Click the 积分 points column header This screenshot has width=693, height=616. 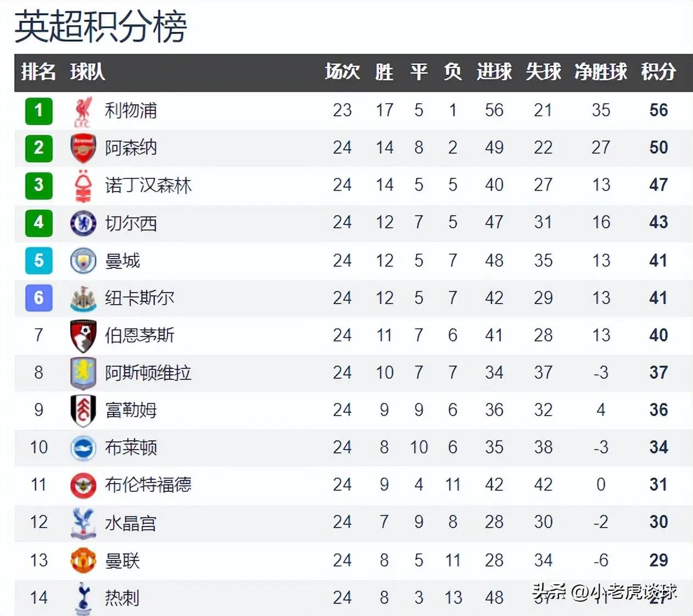click(658, 72)
